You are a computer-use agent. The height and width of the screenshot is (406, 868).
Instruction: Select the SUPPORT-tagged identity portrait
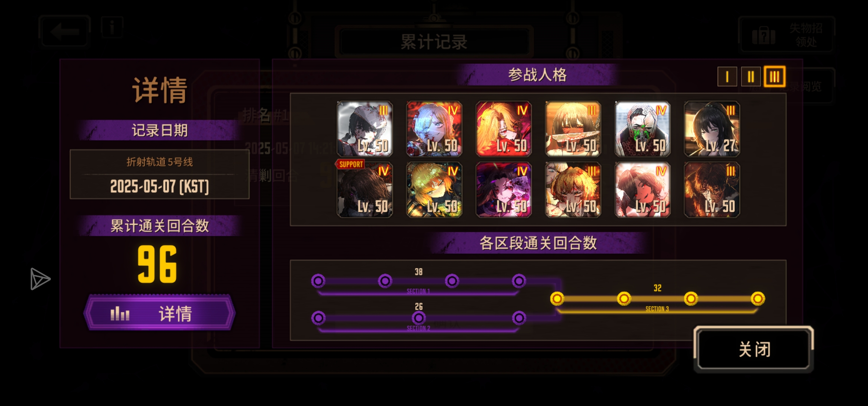pyautogui.click(x=364, y=190)
